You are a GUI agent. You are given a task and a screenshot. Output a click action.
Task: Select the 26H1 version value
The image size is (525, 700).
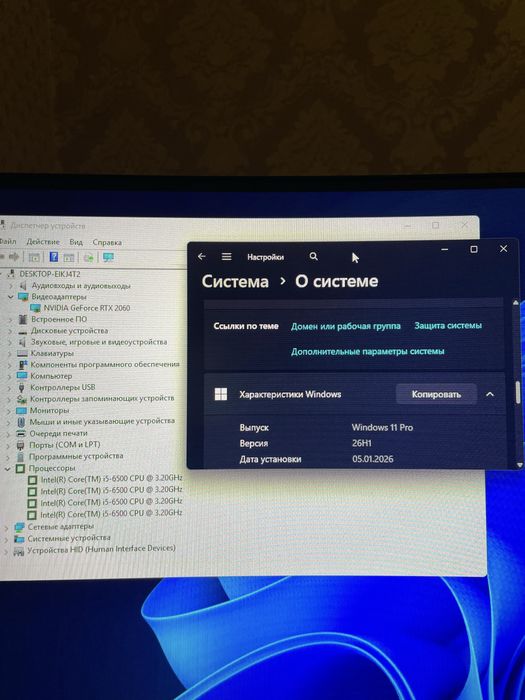pos(362,443)
